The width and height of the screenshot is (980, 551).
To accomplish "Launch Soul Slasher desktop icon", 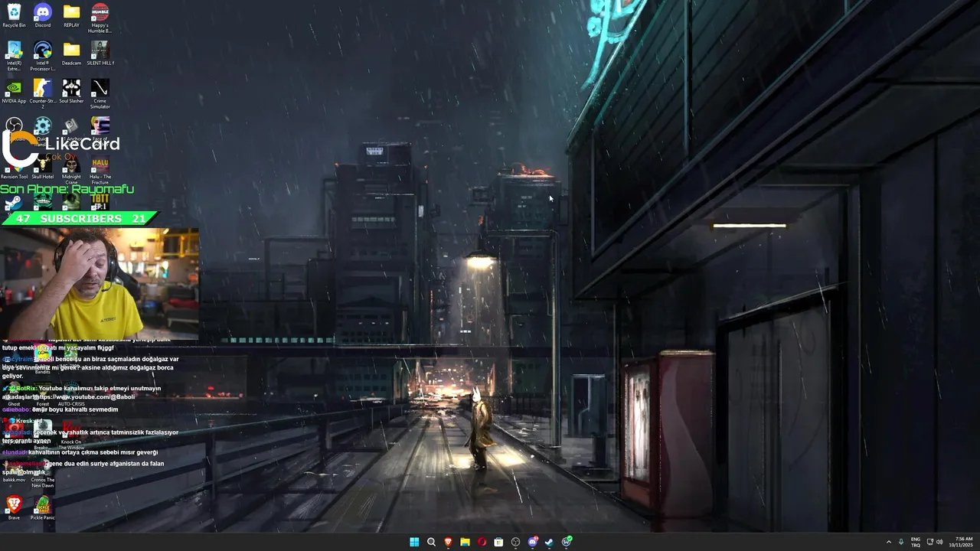I will 71,91.
